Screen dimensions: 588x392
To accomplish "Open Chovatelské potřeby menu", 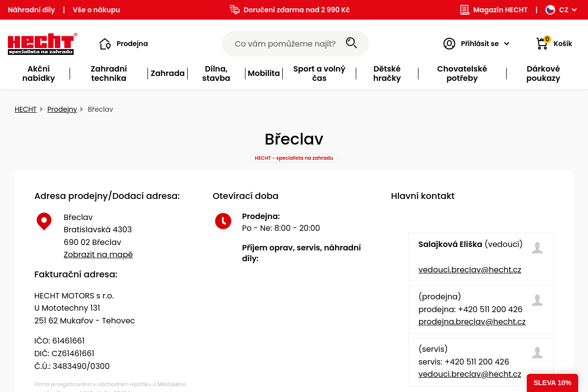I will (x=462, y=73).
